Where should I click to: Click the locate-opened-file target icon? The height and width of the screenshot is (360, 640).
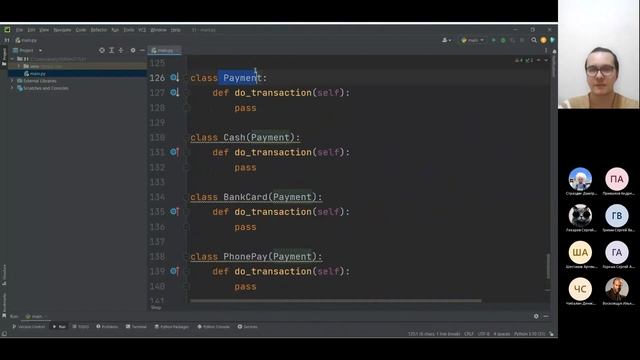[x=102, y=50]
